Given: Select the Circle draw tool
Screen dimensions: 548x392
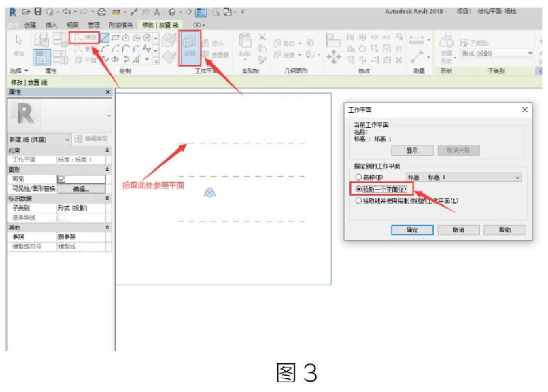Looking at the screenshot, I should (x=147, y=37).
